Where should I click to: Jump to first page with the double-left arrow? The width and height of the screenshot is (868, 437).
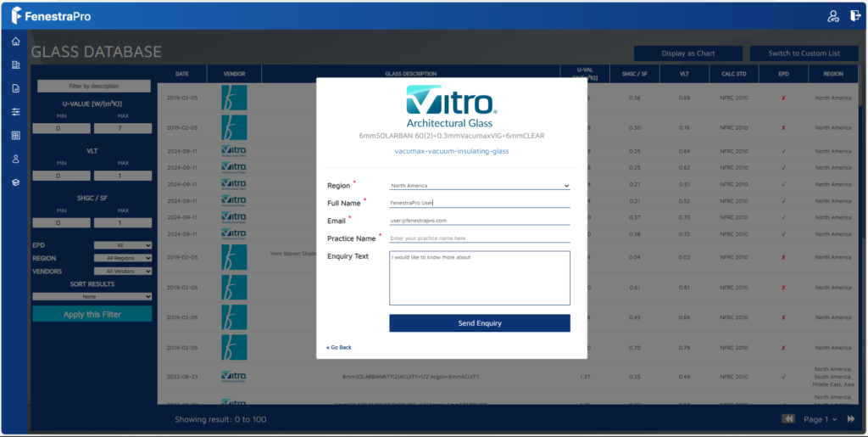coord(788,418)
